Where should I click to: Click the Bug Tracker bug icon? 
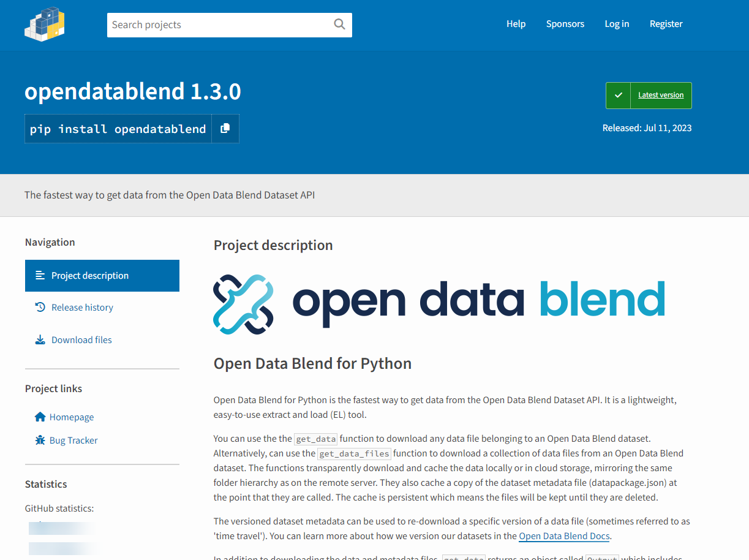(x=40, y=441)
